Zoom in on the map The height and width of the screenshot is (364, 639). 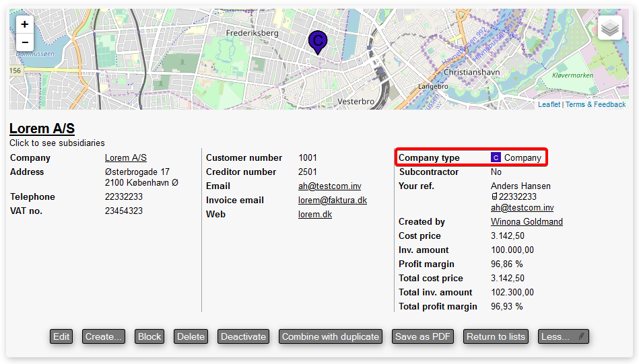pyautogui.click(x=25, y=24)
